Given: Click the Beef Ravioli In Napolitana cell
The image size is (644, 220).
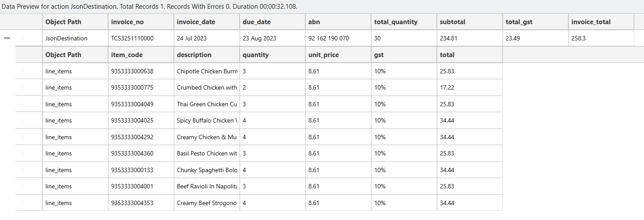Looking at the screenshot, I should [206, 186].
